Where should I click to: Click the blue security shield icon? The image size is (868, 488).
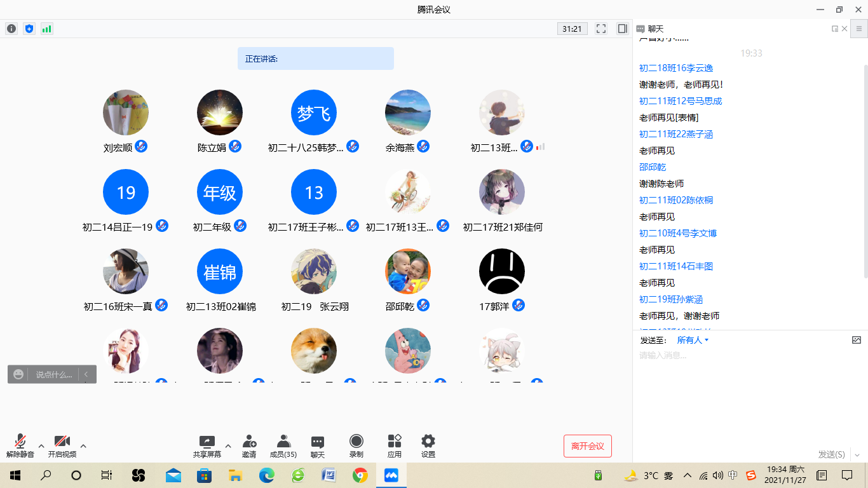click(29, 29)
